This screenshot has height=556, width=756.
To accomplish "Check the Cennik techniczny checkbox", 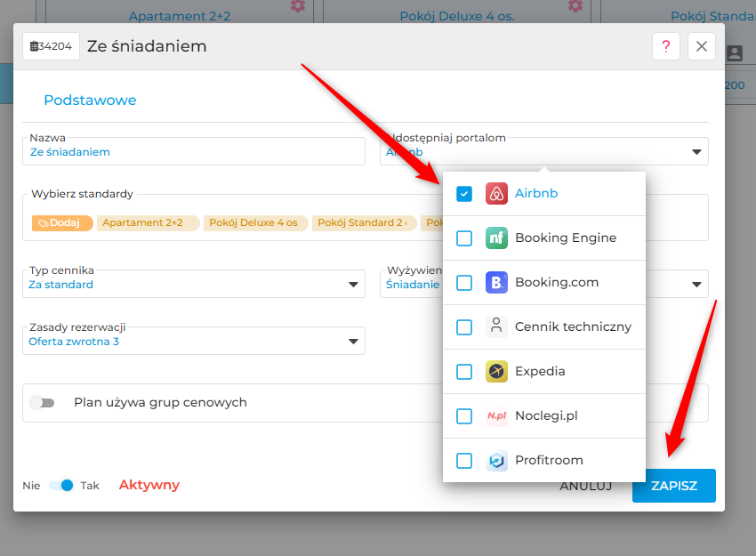I will [463, 327].
